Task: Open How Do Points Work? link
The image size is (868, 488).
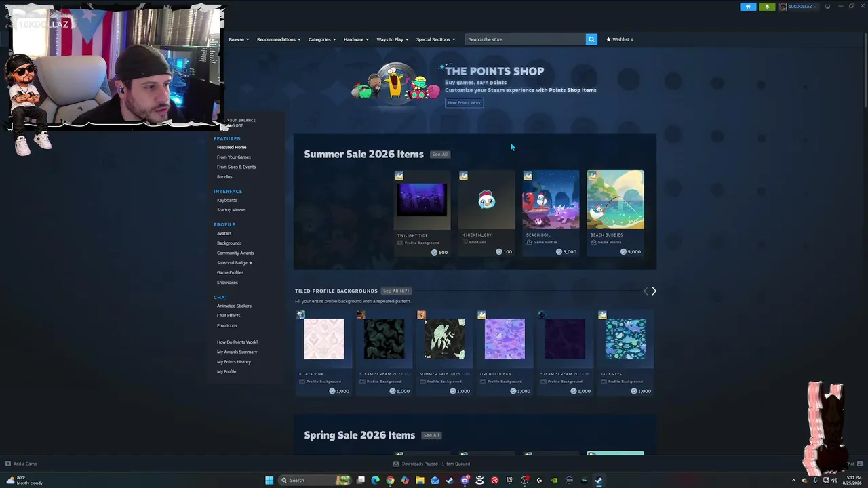Action: tap(237, 342)
